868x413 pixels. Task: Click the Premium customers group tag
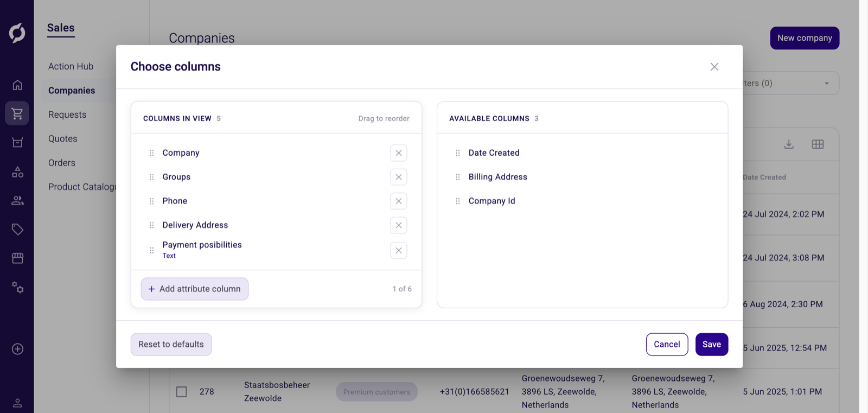click(376, 392)
